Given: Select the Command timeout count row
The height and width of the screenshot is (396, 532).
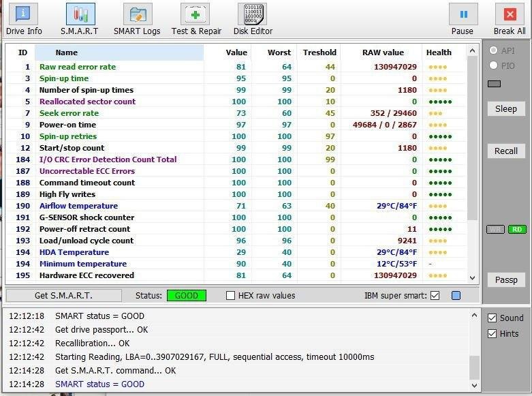Looking at the screenshot, I should 236,183.
